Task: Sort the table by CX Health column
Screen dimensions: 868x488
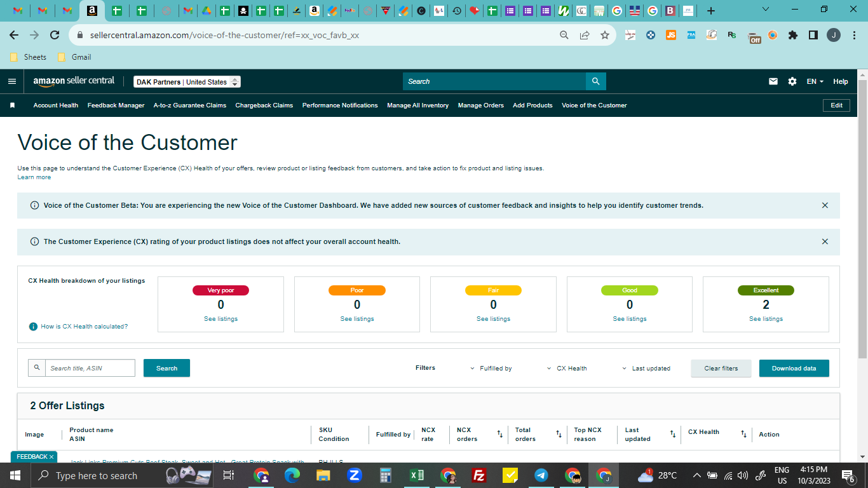Action: click(743, 435)
